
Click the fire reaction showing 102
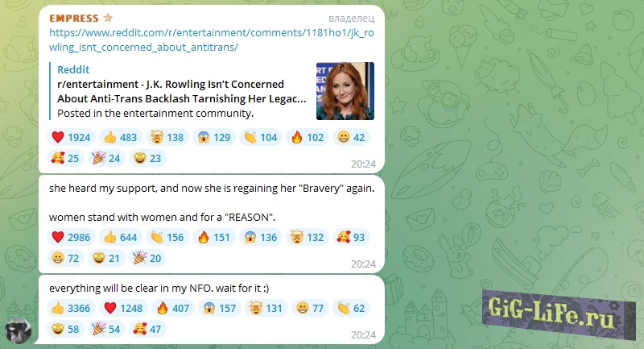[x=308, y=137]
